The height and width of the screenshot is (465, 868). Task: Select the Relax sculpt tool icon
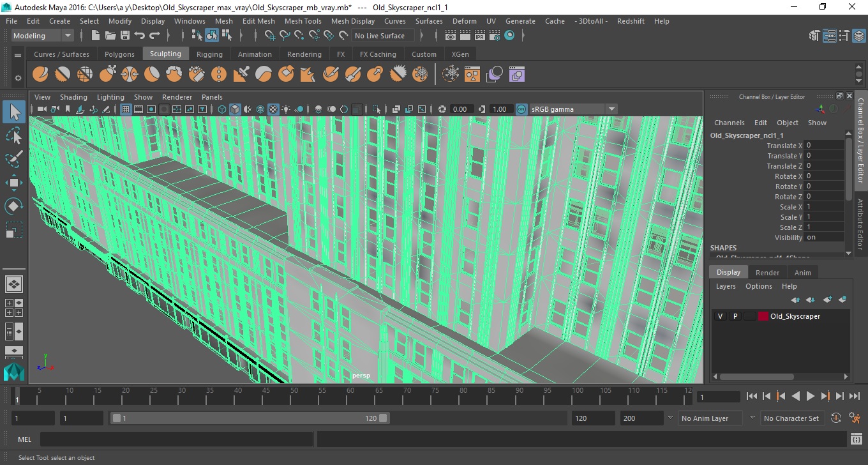click(85, 75)
